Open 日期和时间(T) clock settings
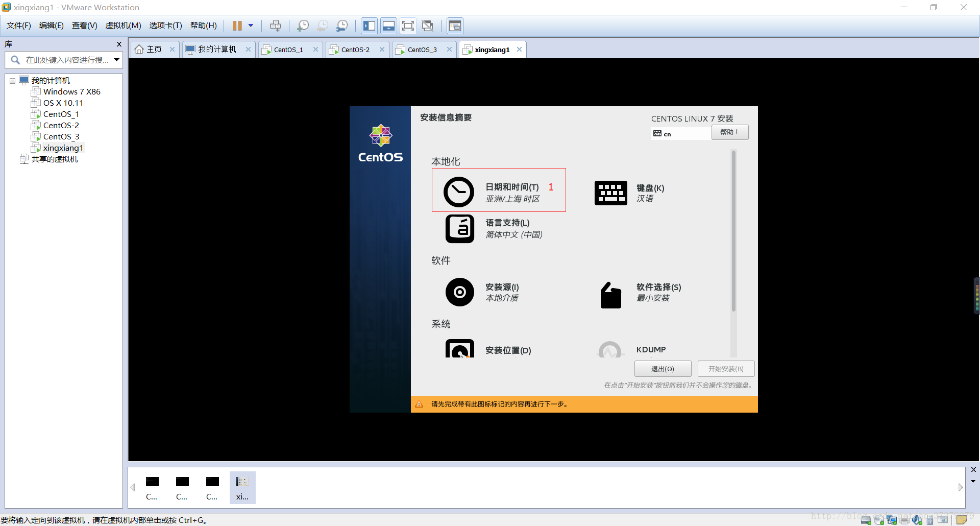Screen dimensions: 980x526 499,190
